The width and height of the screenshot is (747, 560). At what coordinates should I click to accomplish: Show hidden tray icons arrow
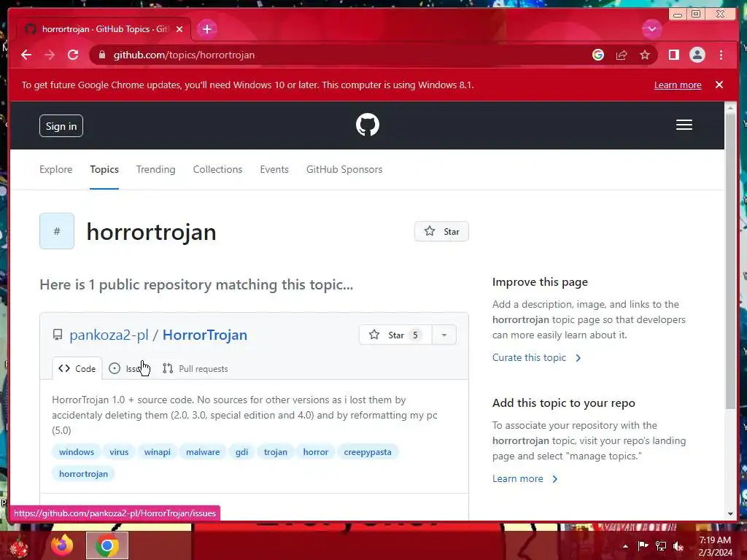click(625, 546)
